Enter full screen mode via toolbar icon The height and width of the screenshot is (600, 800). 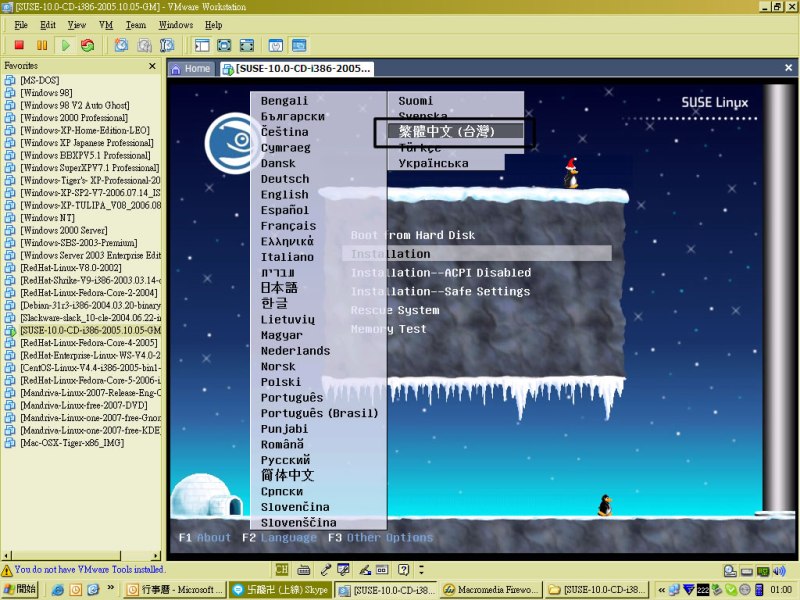pyautogui.click(x=224, y=45)
